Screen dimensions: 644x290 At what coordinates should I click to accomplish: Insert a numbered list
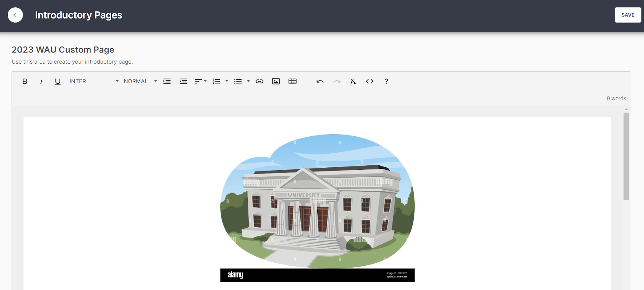pos(216,81)
